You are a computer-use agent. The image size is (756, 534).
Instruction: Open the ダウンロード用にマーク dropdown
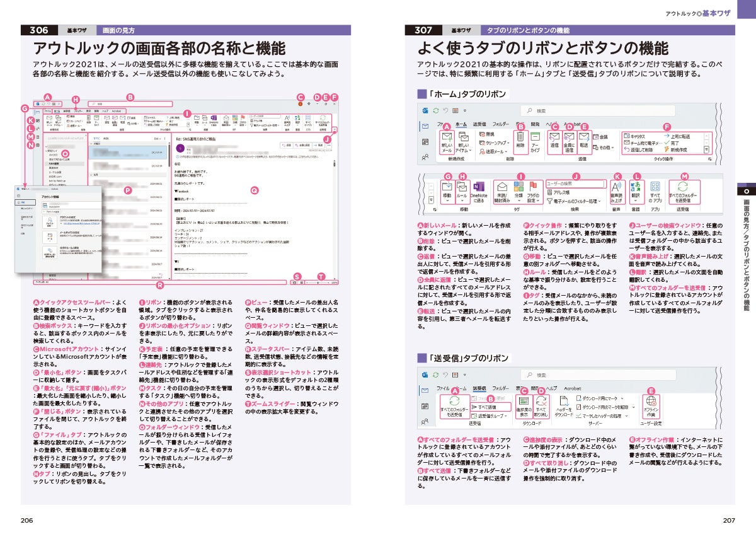(x=600, y=398)
